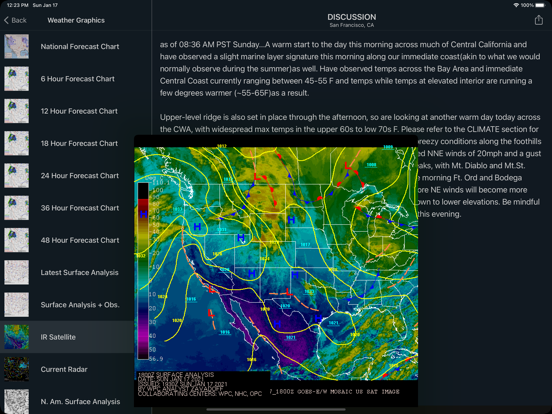Viewport: 552px width, 414px height.
Task: Open Surface Analysis + Obs. thumbnail
Action: point(17,305)
